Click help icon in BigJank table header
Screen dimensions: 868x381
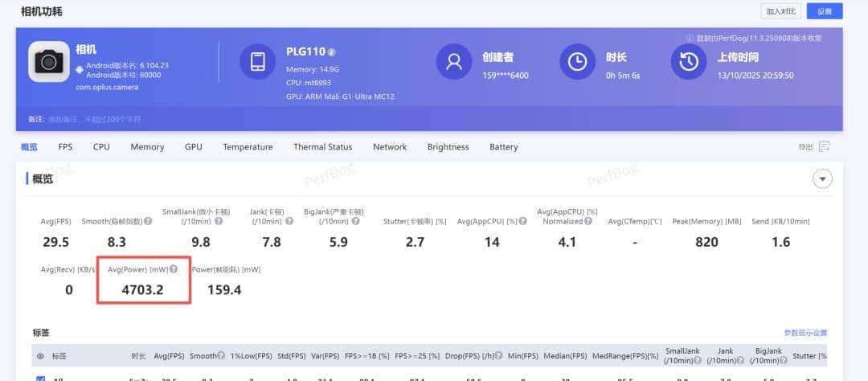[784, 361]
